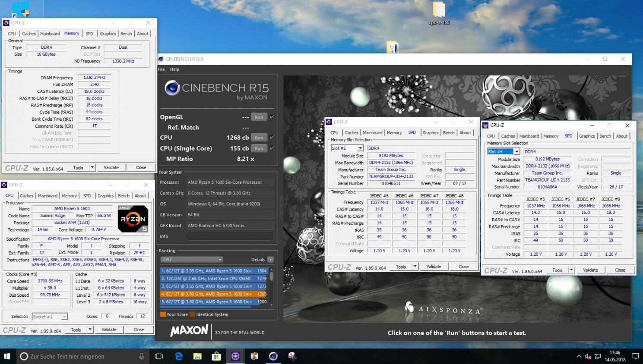Click Core Speed value 3790.95 MHz
Viewport: 643px width, 364px height.
point(50,281)
